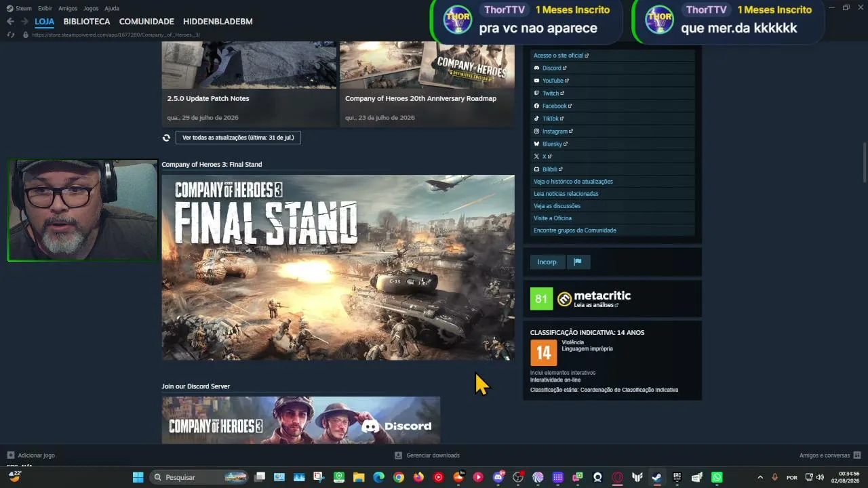Screen dimensions: 868x488
Task: Click the page vertical scrollbar thumb
Action: [x=864, y=162]
